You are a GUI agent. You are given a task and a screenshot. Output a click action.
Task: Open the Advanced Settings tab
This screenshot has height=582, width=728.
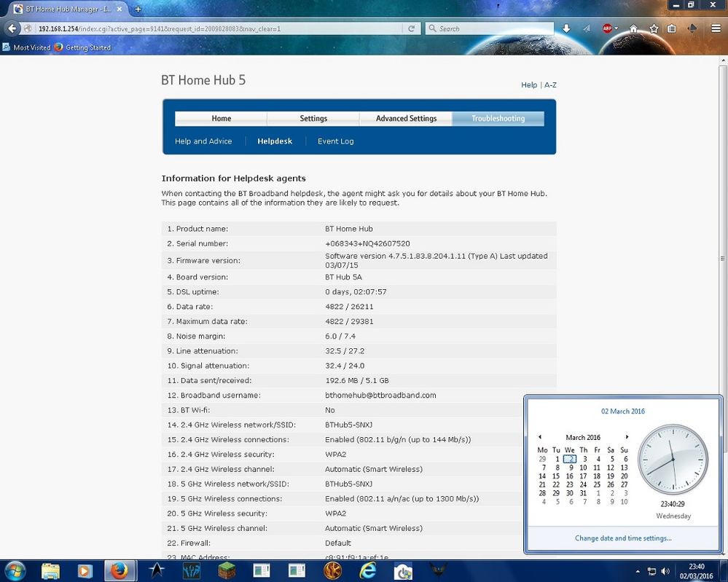[x=406, y=118]
